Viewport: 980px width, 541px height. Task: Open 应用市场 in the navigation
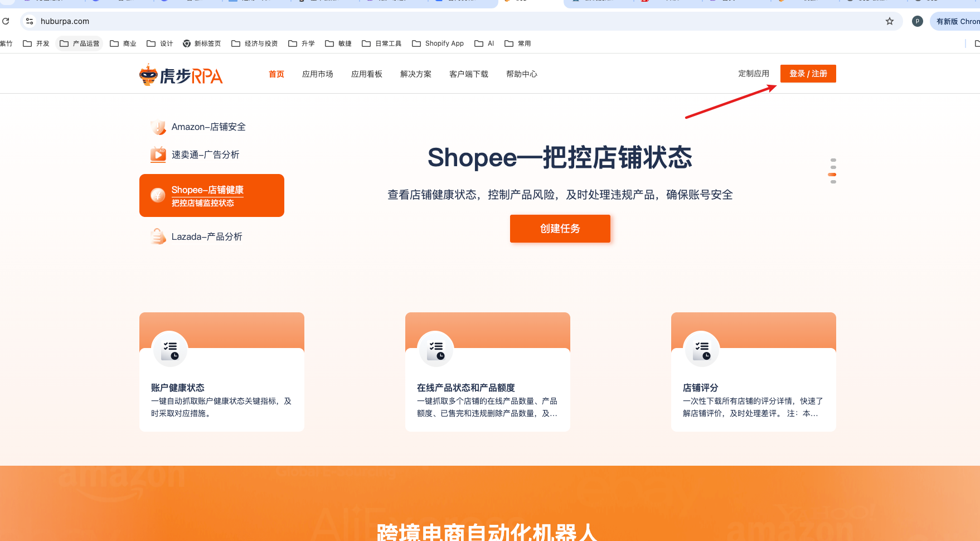pyautogui.click(x=318, y=74)
